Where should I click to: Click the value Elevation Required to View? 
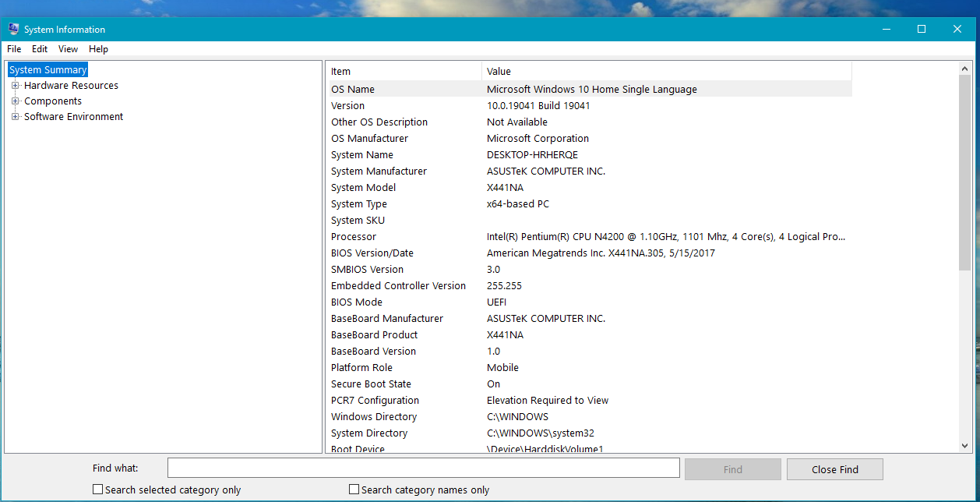click(x=548, y=400)
